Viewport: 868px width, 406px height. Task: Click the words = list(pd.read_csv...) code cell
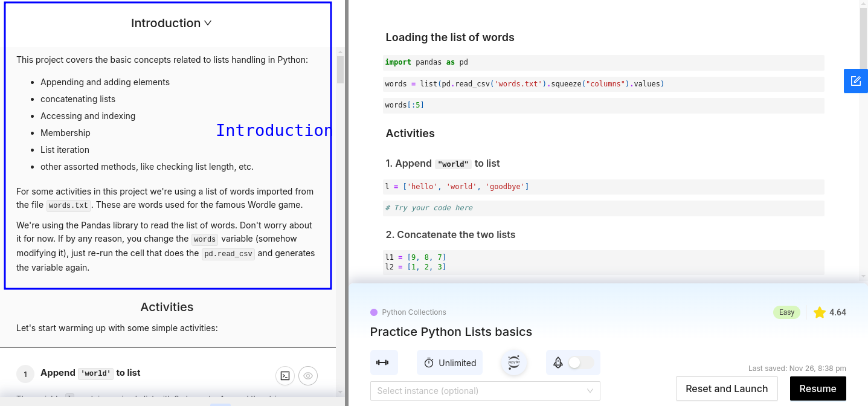coord(603,84)
